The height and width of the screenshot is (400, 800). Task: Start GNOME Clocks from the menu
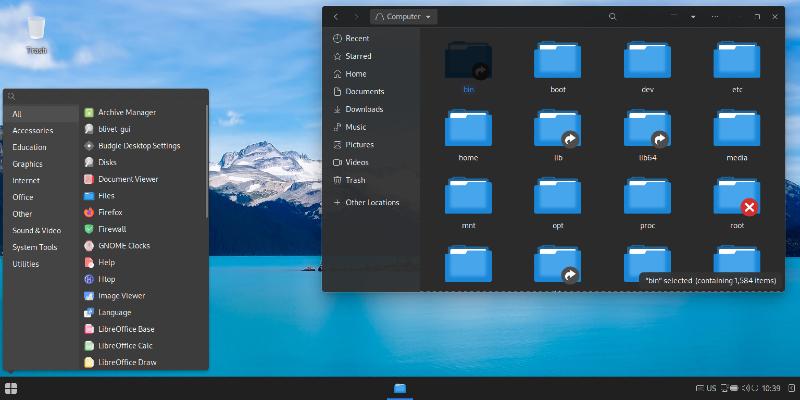pyautogui.click(x=123, y=245)
